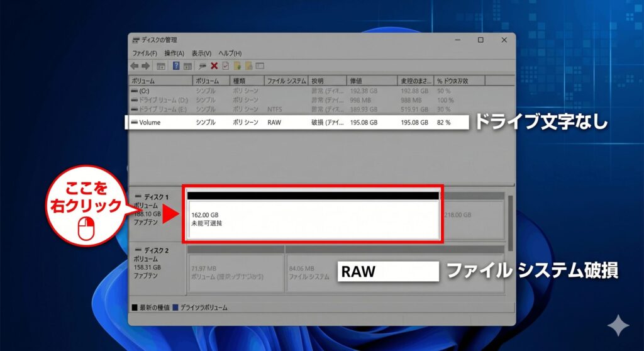Click the red X delete icon

pyautogui.click(x=214, y=66)
